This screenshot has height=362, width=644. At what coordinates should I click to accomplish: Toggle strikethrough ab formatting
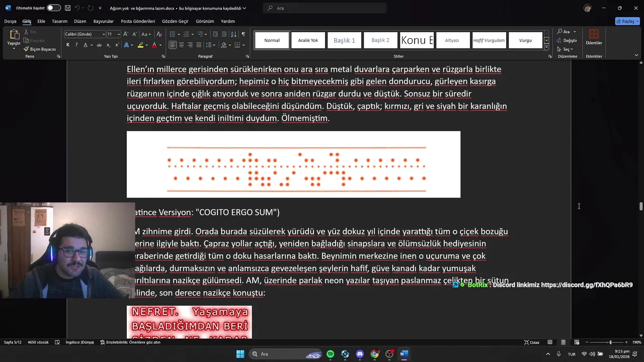coord(99,45)
